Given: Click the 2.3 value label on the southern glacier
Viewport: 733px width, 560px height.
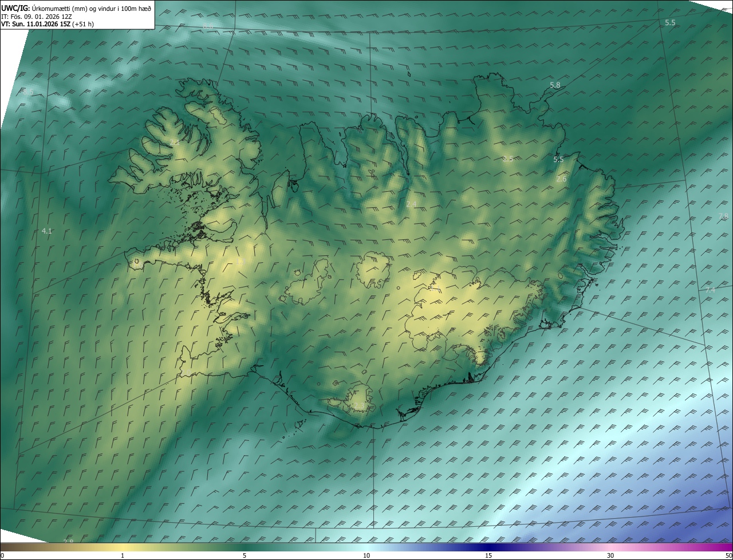Looking at the screenshot, I should [358, 406].
